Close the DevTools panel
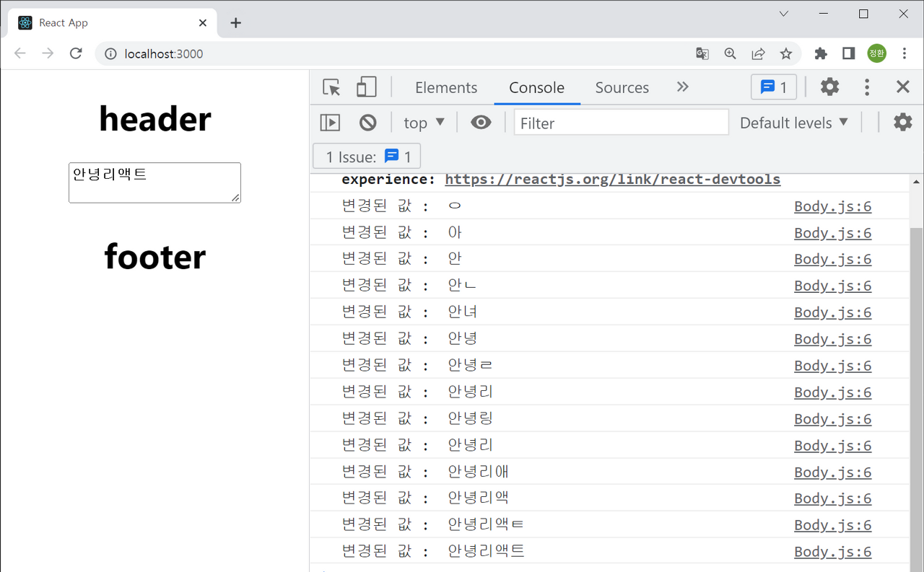This screenshot has height=572, width=924. pos(903,87)
